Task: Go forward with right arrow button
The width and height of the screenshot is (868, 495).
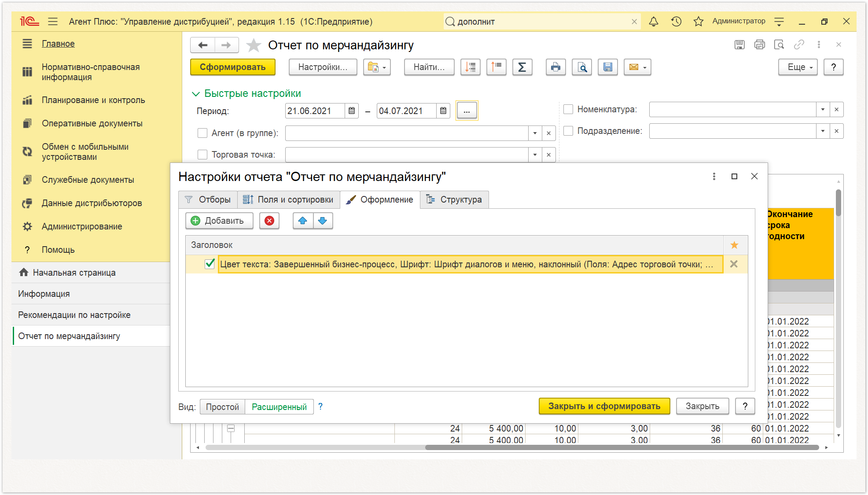Action: coord(226,45)
